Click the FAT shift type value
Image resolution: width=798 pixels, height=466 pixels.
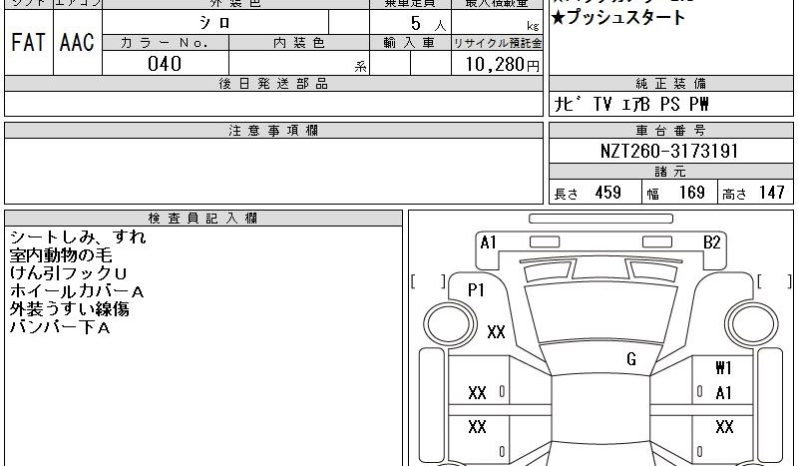[x=28, y=42]
